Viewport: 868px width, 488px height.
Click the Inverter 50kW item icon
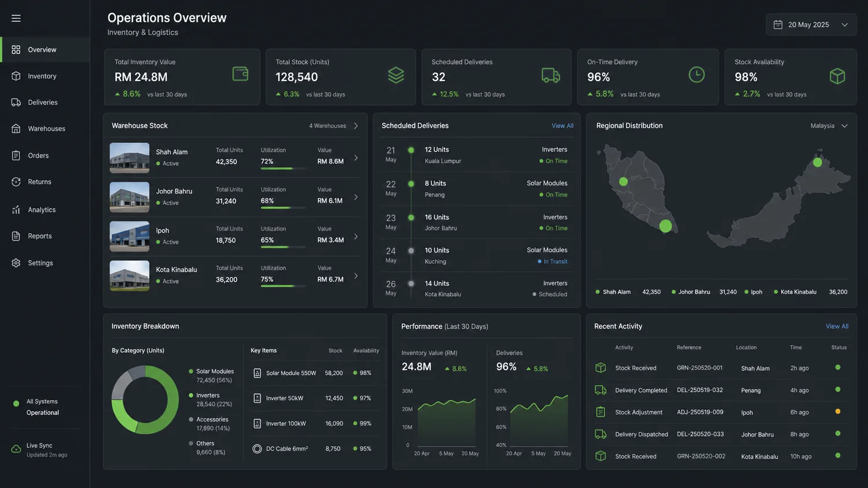pyautogui.click(x=258, y=398)
